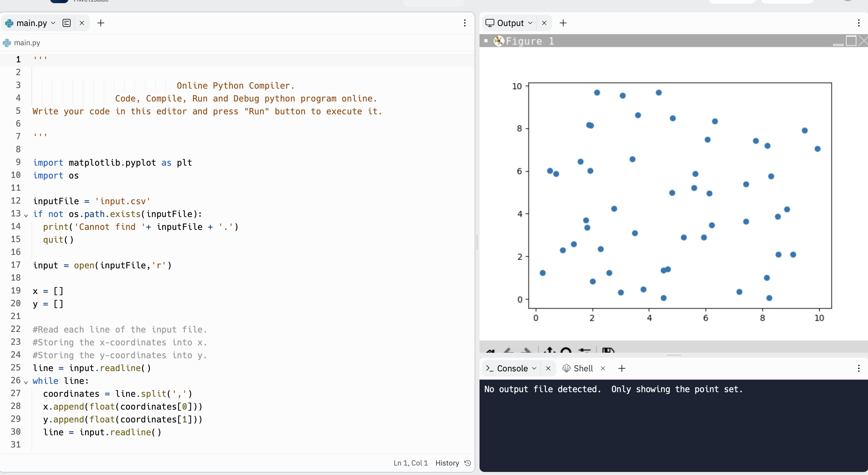Click the Shell terminal icon
Screen dimensions: 868x475
point(567,368)
